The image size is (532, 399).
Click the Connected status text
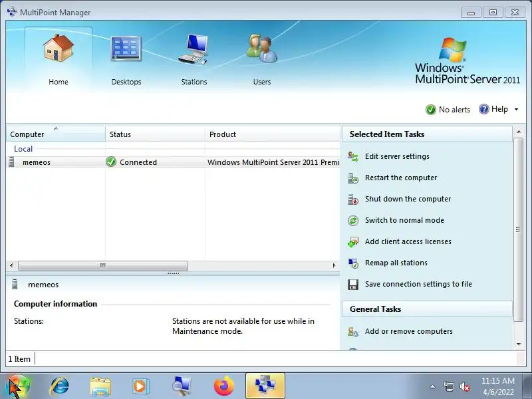coord(138,162)
